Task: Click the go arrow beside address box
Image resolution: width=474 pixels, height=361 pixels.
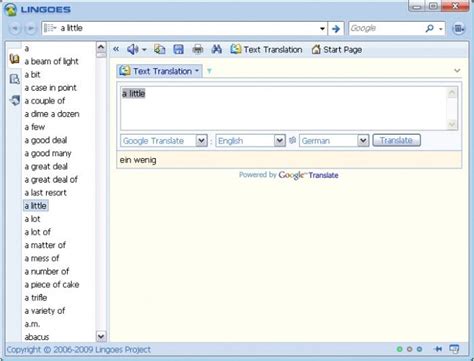Action: coord(336,29)
